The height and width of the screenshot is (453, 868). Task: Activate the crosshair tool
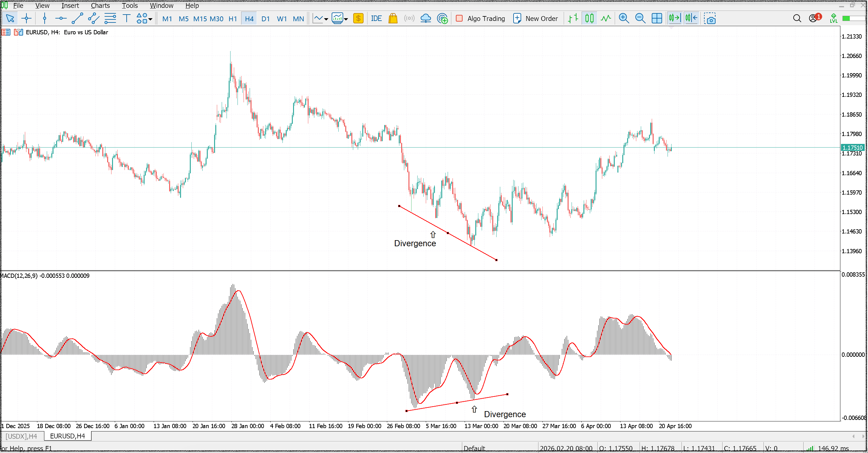click(x=26, y=19)
